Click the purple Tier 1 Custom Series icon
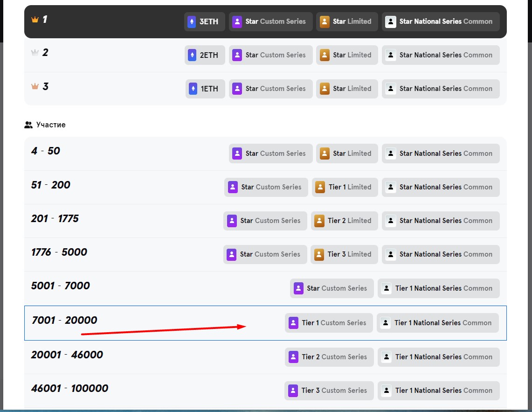 pos(293,323)
